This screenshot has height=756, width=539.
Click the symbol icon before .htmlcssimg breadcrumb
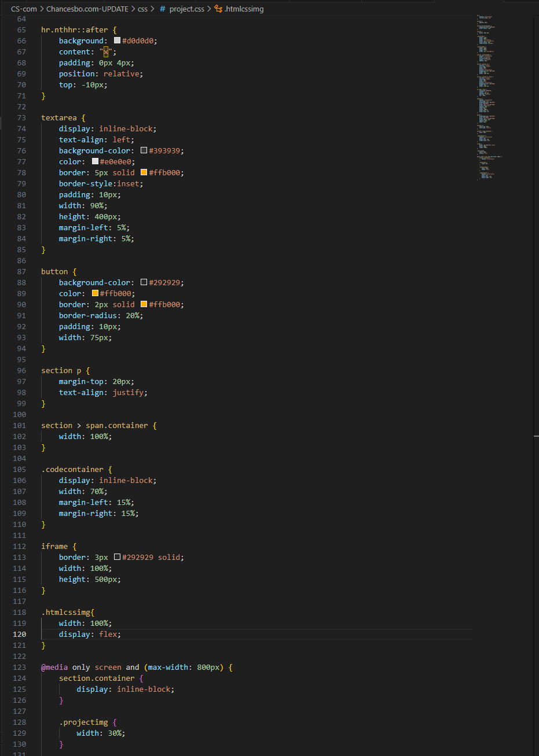coord(218,9)
